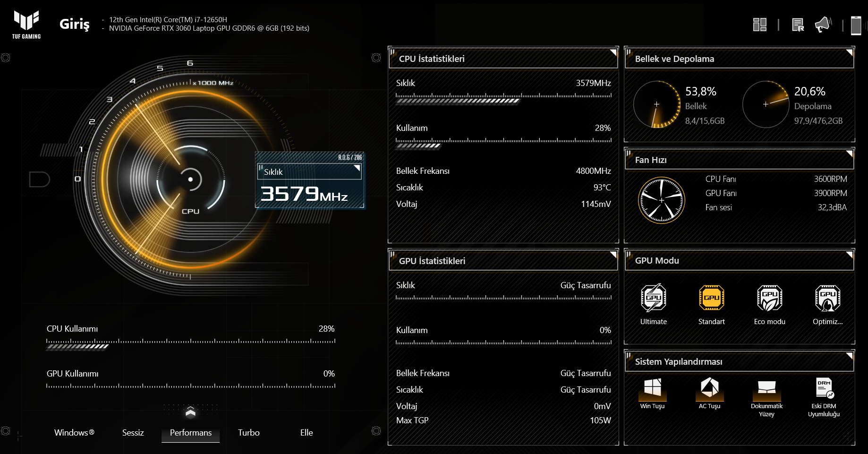
Task: Expand the CPU İstatistikleri panel corner
Action: click(613, 52)
